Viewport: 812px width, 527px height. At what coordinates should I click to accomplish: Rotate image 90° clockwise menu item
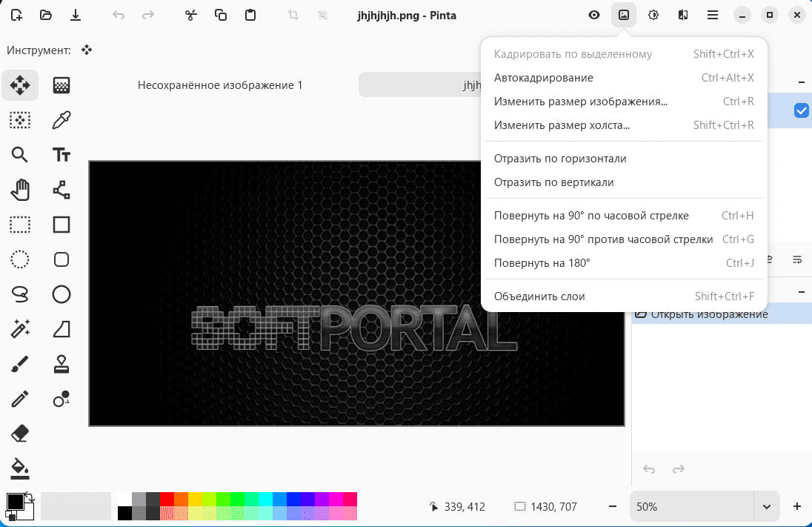click(x=624, y=216)
